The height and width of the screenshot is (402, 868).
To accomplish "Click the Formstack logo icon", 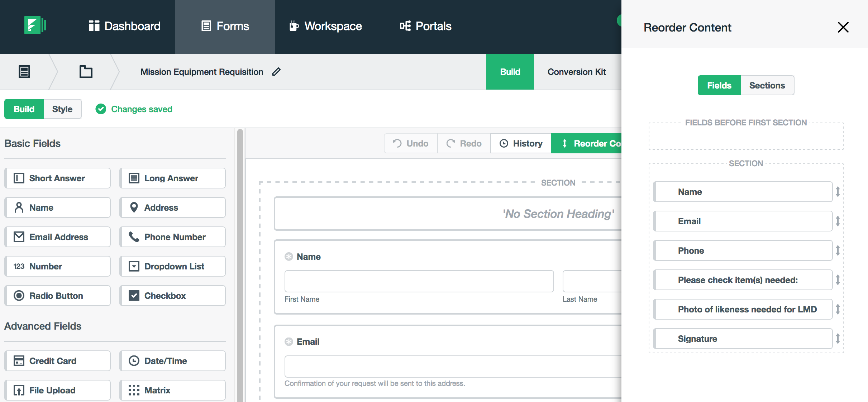I will click(34, 26).
